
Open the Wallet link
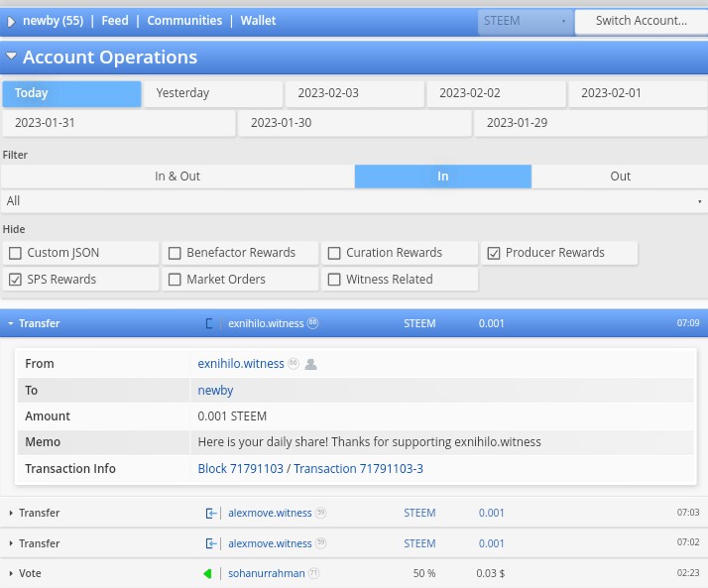tap(258, 21)
